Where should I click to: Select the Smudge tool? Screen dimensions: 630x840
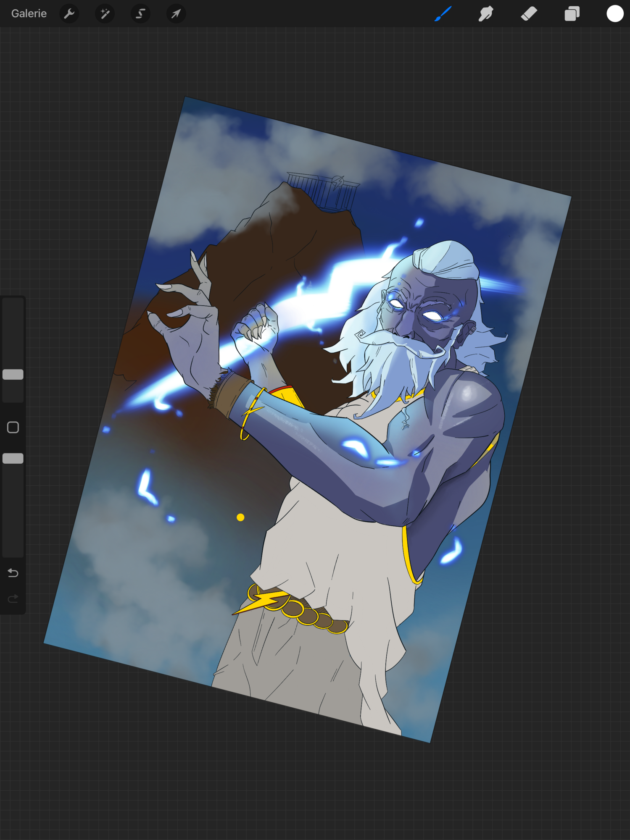[486, 14]
